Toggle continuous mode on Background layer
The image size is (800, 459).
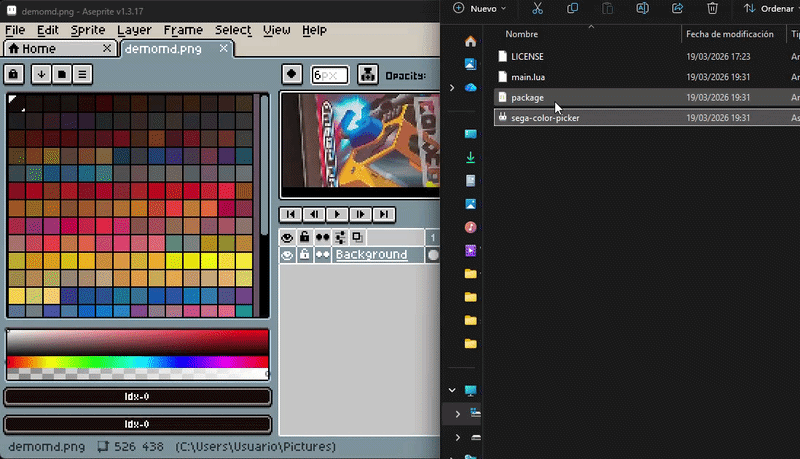click(x=322, y=255)
